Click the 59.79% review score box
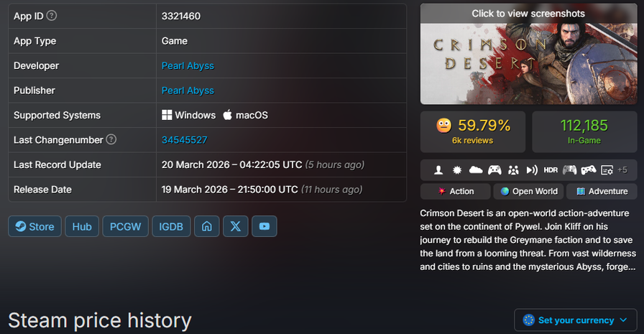Screen dimensions: 644x334 pyautogui.click(x=473, y=131)
